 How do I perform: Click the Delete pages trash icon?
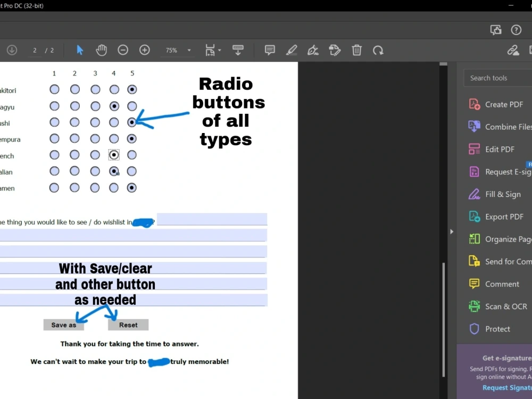pyautogui.click(x=357, y=50)
